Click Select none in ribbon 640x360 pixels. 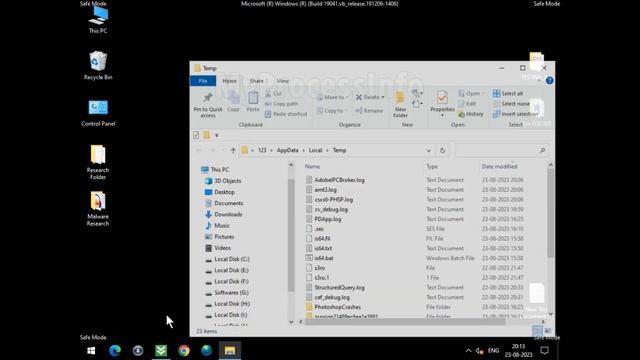pyautogui.click(x=511, y=104)
